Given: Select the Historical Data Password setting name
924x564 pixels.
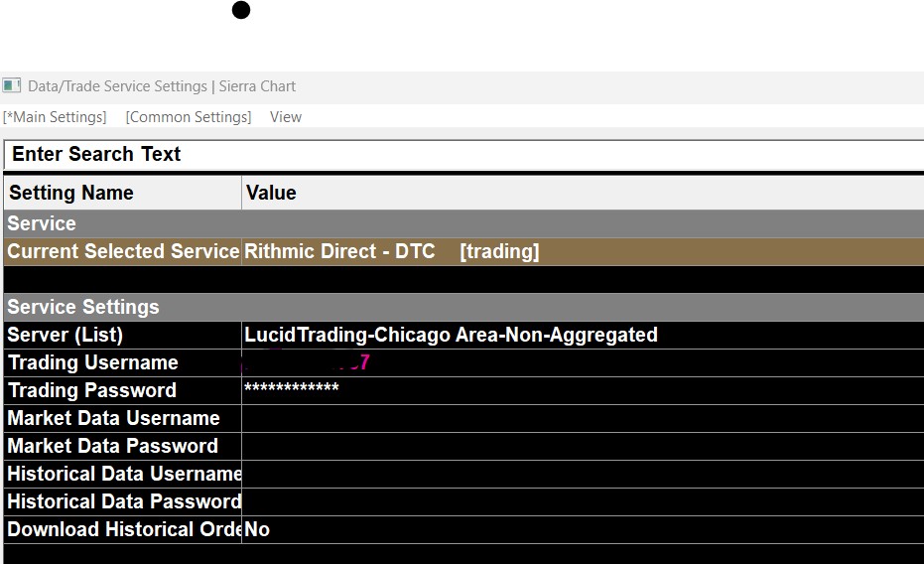Looking at the screenshot, I should point(123,500).
